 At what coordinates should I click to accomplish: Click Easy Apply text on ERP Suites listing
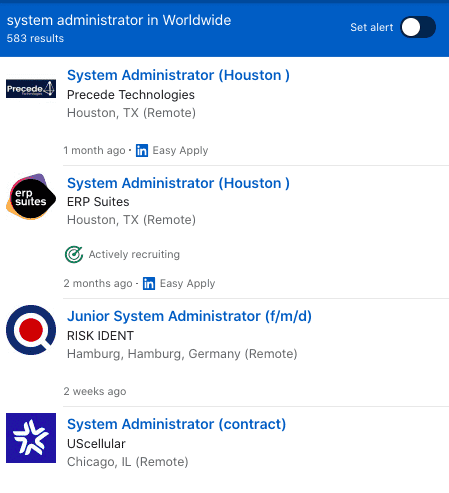pyautogui.click(x=187, y=283)
